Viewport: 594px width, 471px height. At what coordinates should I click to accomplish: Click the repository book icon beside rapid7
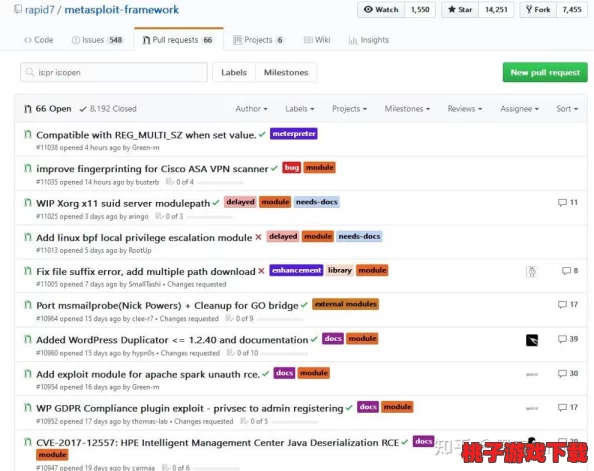(x=17, y=9)
